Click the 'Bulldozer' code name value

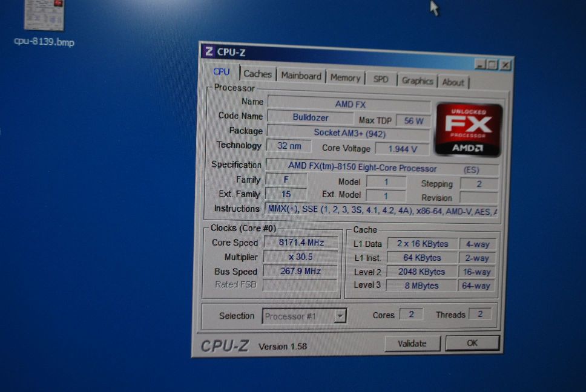tap(311, 117)
